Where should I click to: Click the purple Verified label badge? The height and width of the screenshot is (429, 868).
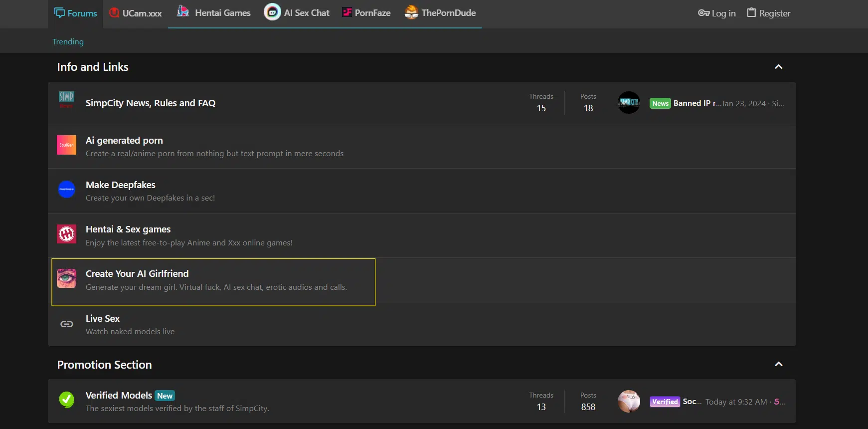pyautogui.click(x=665, y=402)
